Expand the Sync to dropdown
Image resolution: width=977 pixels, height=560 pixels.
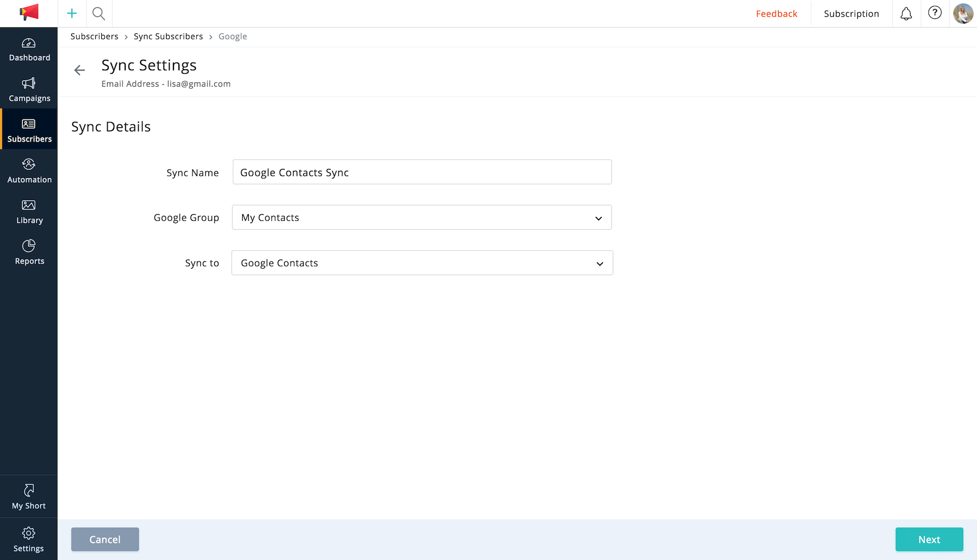(422, 263)
